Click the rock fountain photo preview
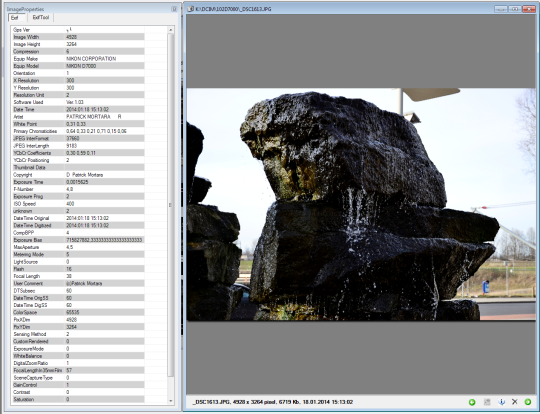Viewport: 540px width, 414px height. 361,204
